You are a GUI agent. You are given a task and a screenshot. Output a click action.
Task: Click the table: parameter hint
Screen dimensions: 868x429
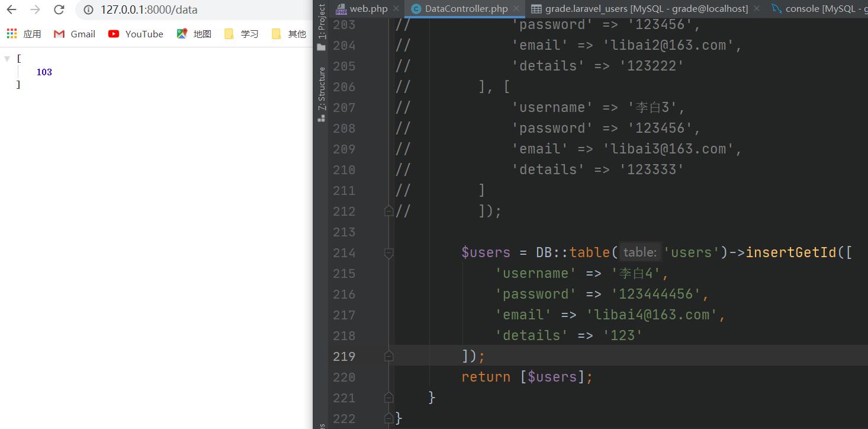coord(639,253)
